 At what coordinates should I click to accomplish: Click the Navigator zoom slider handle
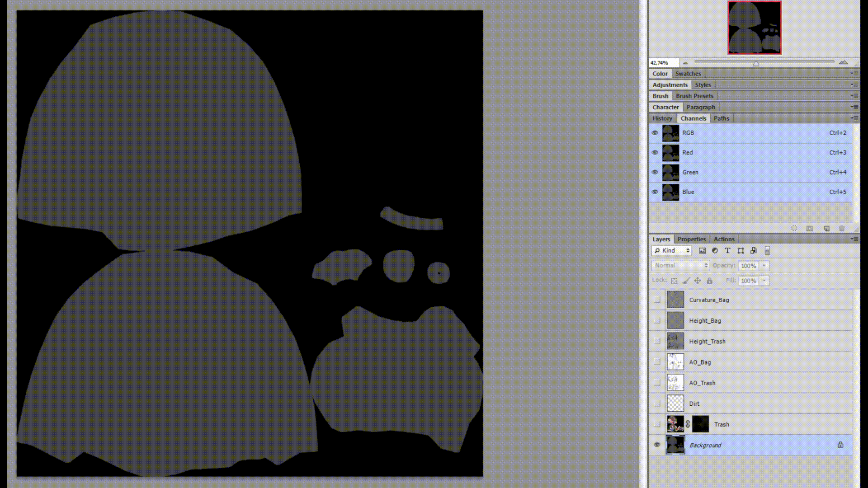(x=756, y=64)
